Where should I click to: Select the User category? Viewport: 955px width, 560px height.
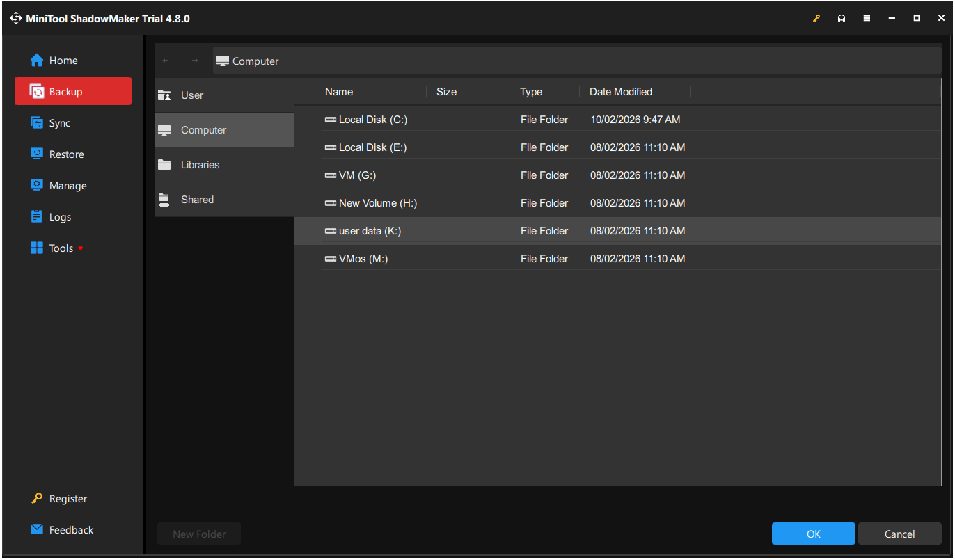coord(192,95)
